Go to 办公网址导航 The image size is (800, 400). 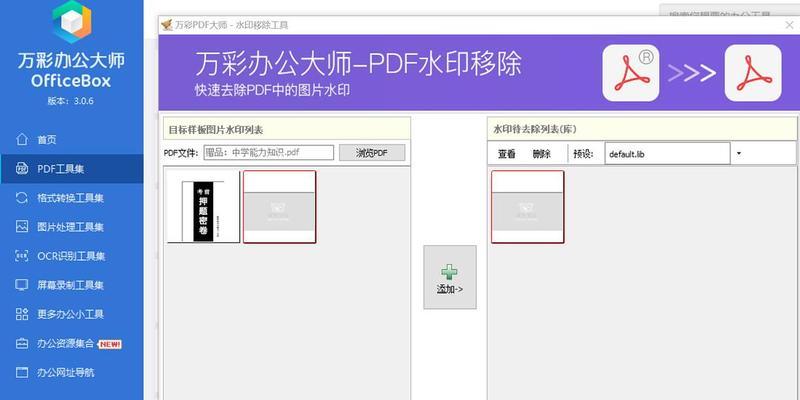[65, 372]
